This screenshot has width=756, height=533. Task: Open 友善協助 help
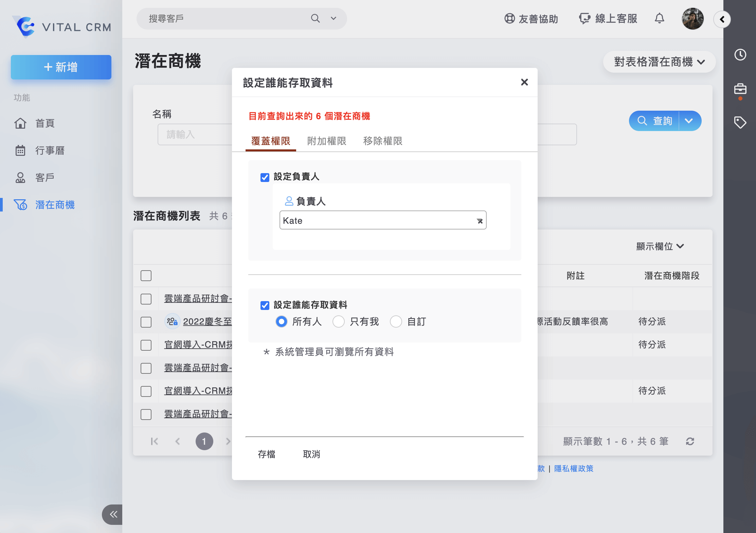(x=532, y=19)
